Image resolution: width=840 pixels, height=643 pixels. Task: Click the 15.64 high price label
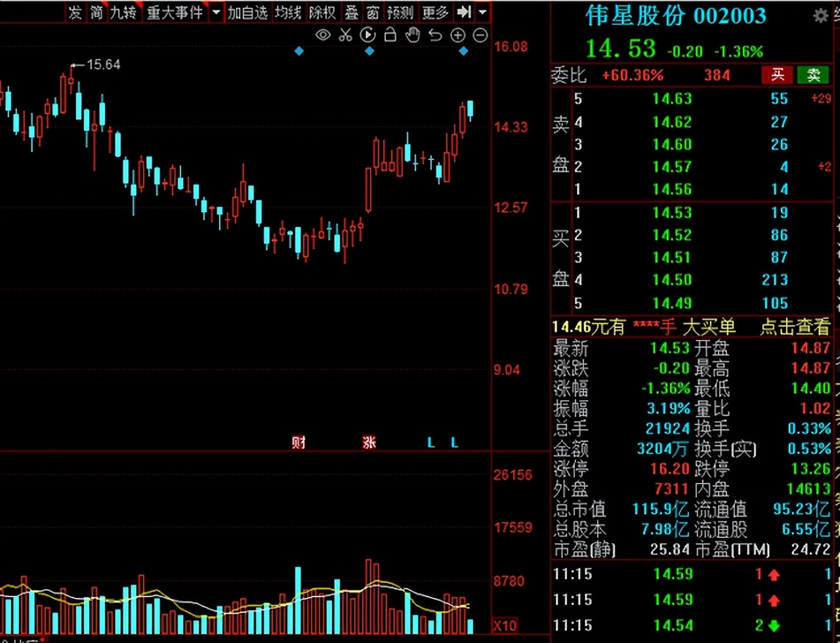(x=103, y=64)
